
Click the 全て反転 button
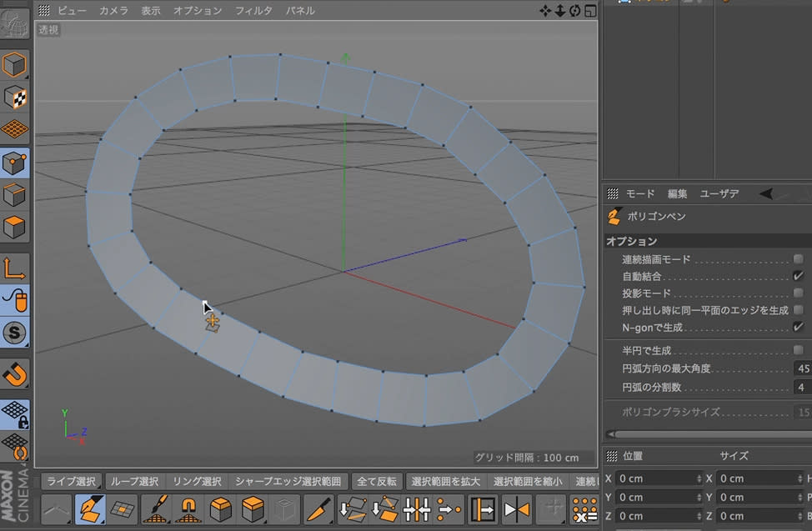377,481
